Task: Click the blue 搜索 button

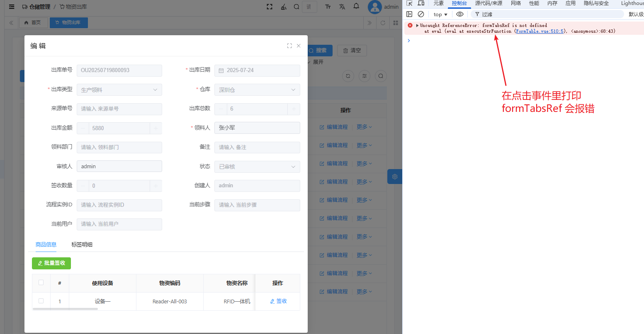Action: click(318, 50)
